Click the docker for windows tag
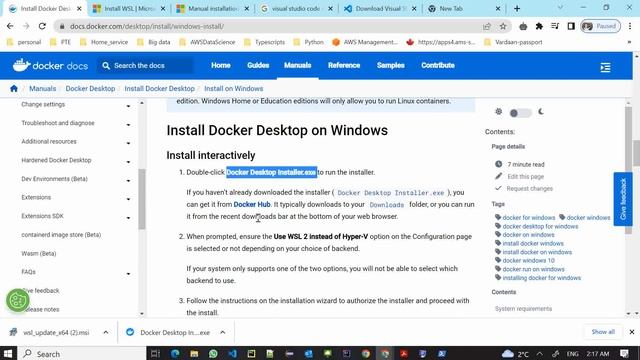Viewport: 640px width, 360px height. (529, 218)
